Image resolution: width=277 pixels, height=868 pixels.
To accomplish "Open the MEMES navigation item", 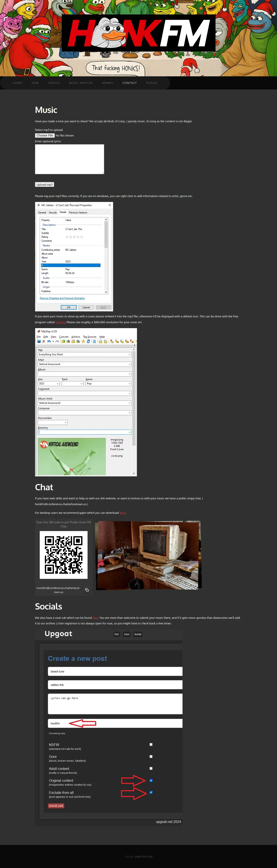I will click(107, 83).
